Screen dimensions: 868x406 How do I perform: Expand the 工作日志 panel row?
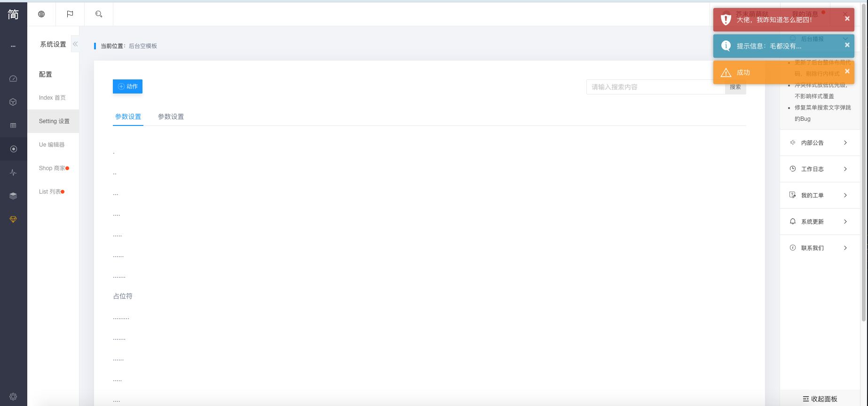coord(820,169)
